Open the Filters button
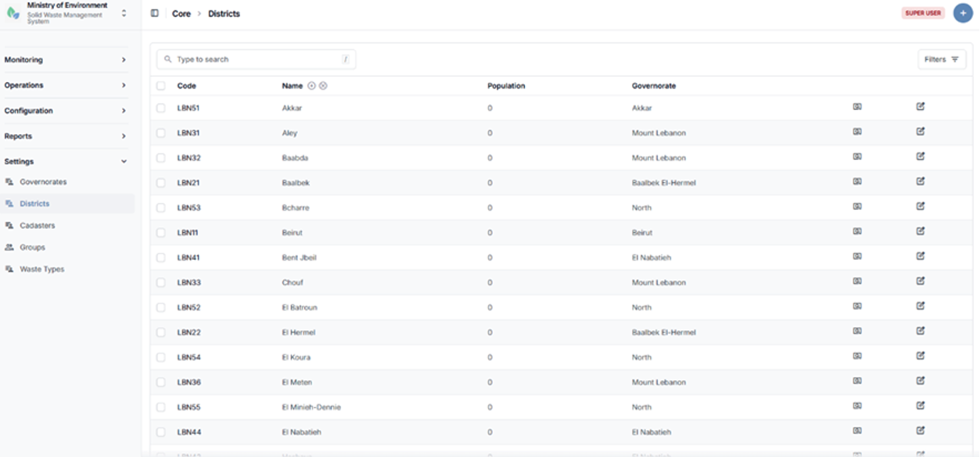This screenshot has width=980, height=457. [x=942, y=60]
